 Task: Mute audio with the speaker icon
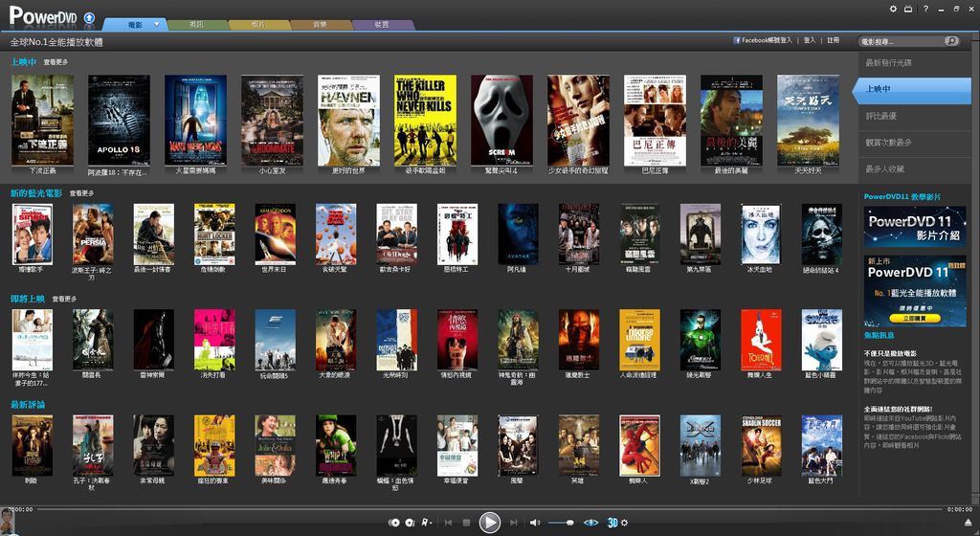(x=535, y=523)
